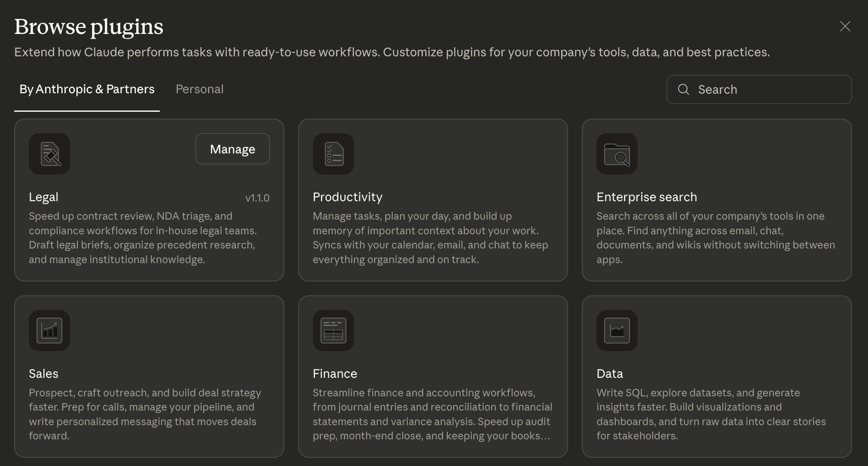This screenshot has width=868, height=466.
Task: Close the Browse plugins dialog
Action: (x=845, y=27)
